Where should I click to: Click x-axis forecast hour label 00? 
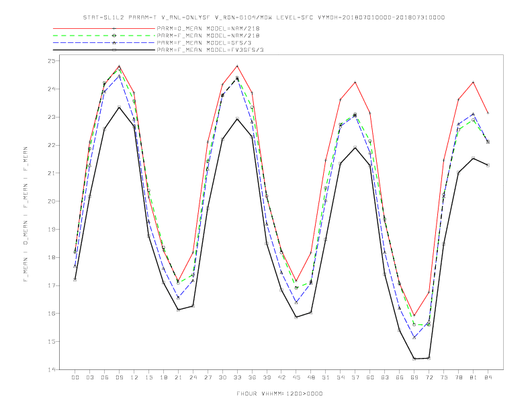(75, 377)
